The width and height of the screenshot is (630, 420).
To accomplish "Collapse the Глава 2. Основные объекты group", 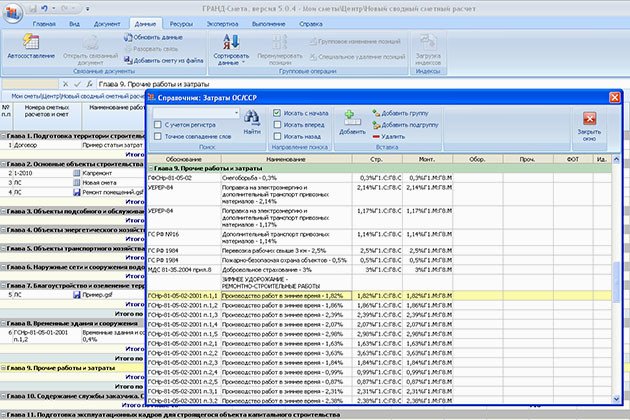I will 5,162.
